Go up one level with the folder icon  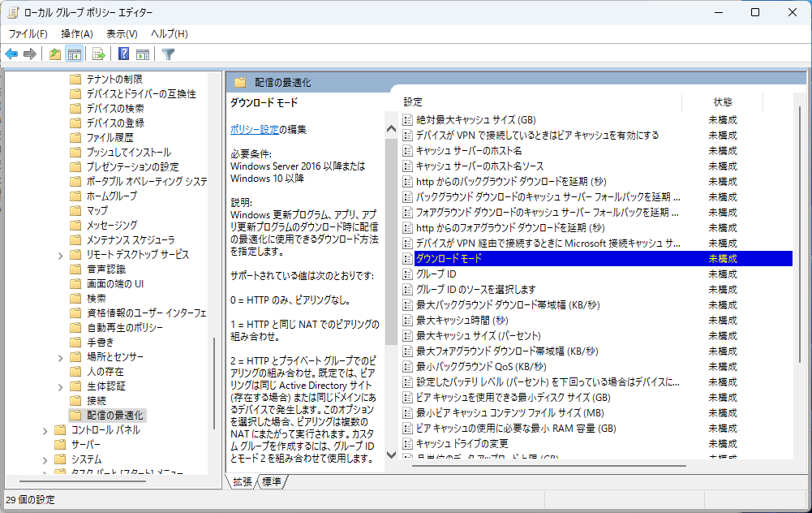54,54
